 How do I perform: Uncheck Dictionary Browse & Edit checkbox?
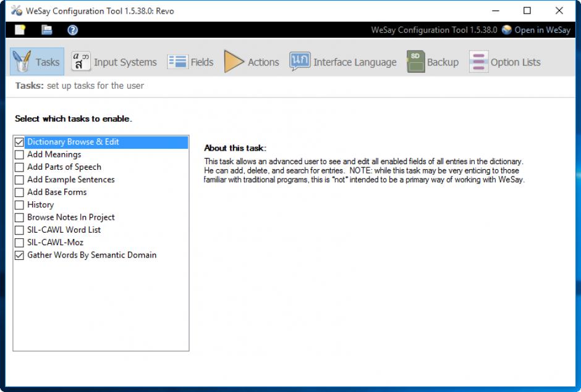19,142
